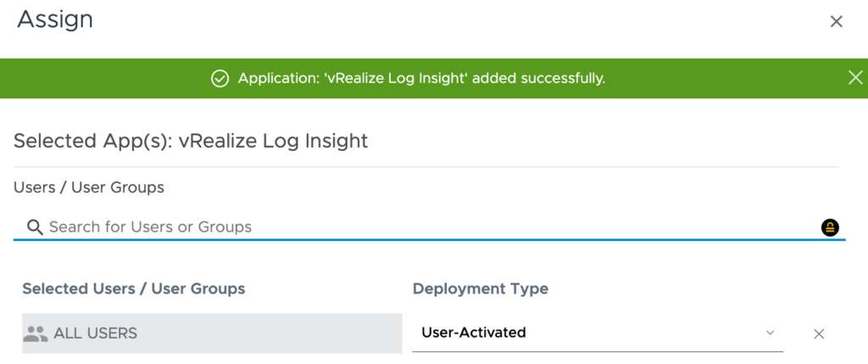The height and width of the screenshot is (364, 868).
Task: Click the password manager icon in search field
Action: (830, 227)
